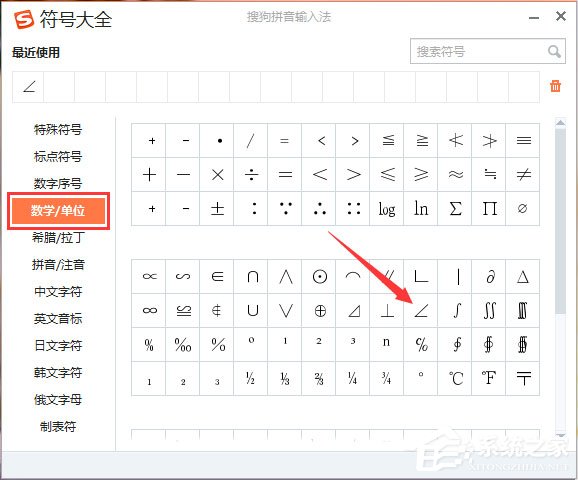Insert the Fahrenheit symbol ℉
Image resolution: width=578 pixels, height=480 pixels.
[x=489, y=378]
